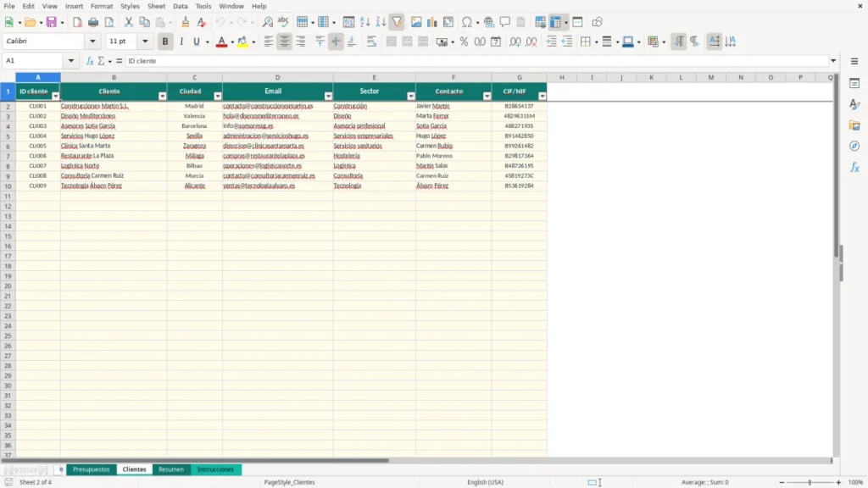Click the Copy icon
Screen dimensions: 868x488
tap(144, 22)
